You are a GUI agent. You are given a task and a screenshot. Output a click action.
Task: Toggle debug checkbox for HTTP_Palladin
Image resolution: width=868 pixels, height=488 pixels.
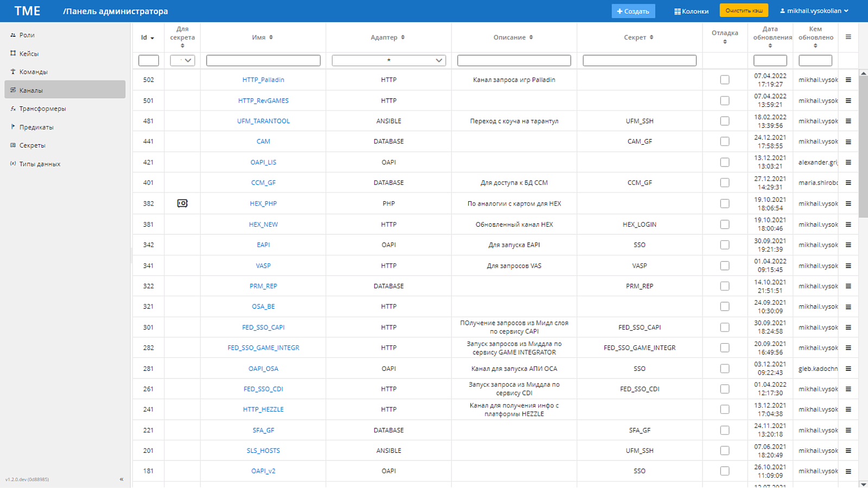click(725, 80)
